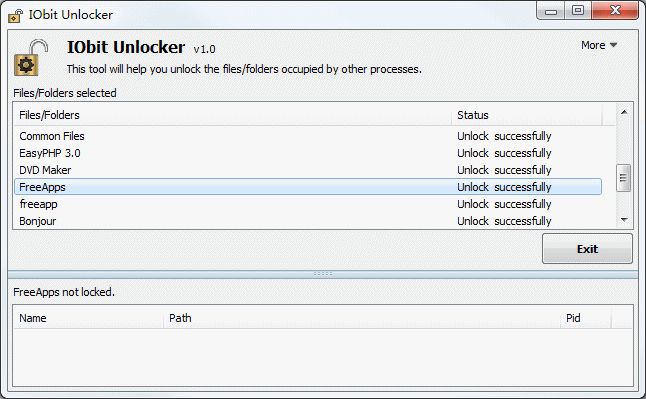Select the Common Files row

308,136
